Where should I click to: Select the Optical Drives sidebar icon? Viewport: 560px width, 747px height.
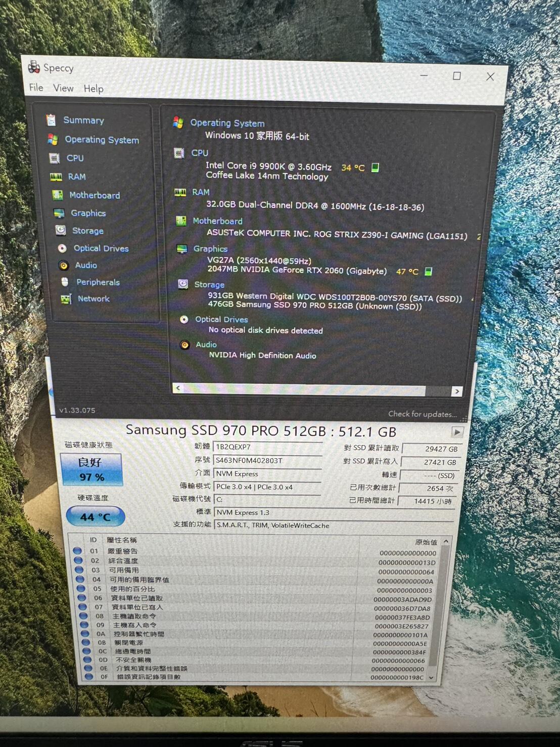[x=62, y=248]
